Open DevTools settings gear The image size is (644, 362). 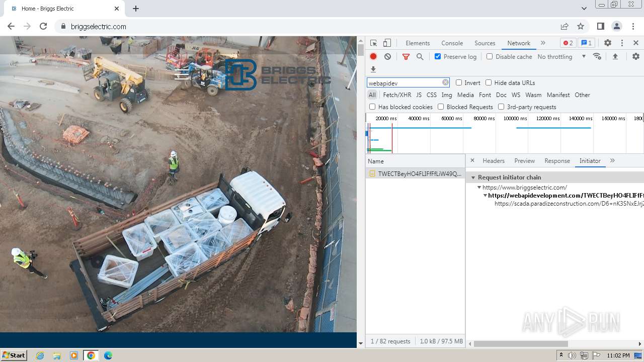click(x=608, y=43)
